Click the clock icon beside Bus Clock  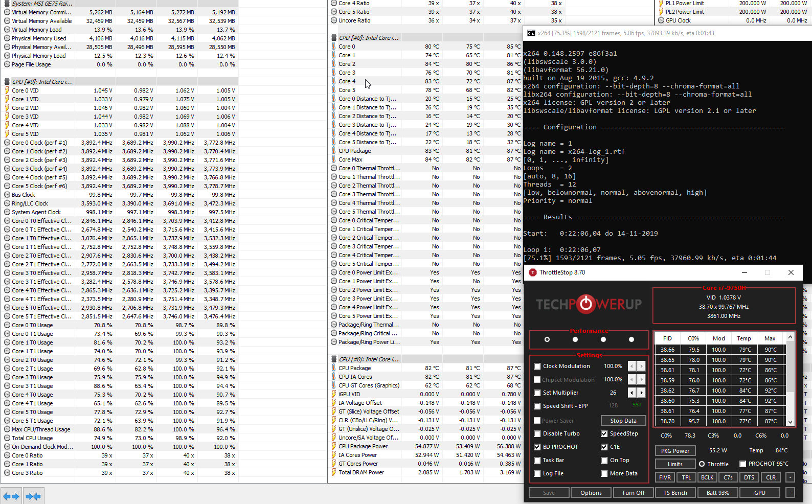click(7, 195)
